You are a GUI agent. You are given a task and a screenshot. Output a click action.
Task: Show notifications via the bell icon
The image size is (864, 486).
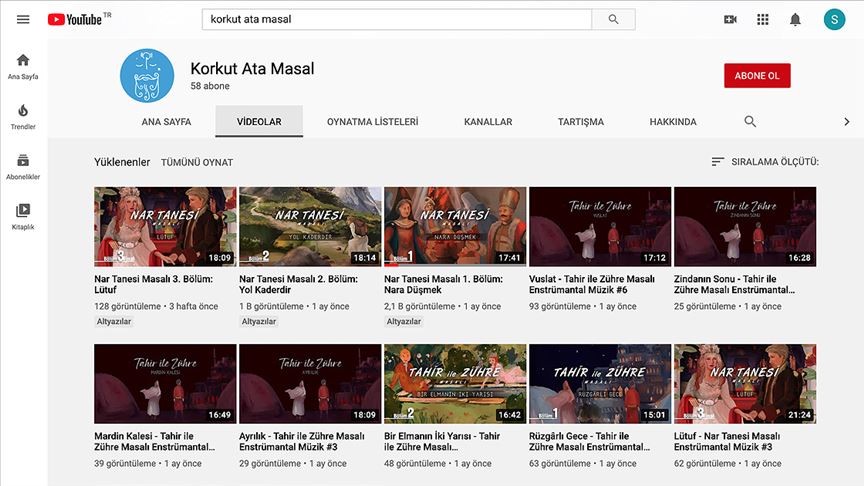pyautogui.click(x=795, y=19)
